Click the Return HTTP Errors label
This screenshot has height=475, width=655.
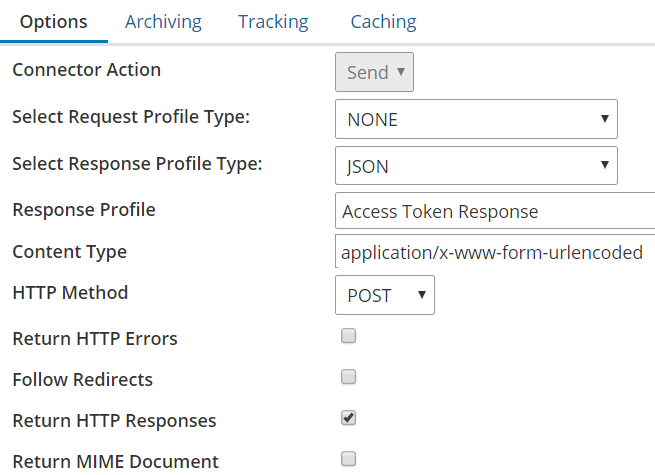pos(95,338)
